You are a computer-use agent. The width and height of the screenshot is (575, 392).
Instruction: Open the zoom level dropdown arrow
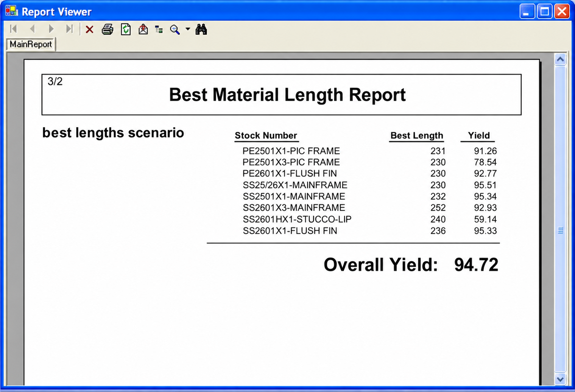188,29
